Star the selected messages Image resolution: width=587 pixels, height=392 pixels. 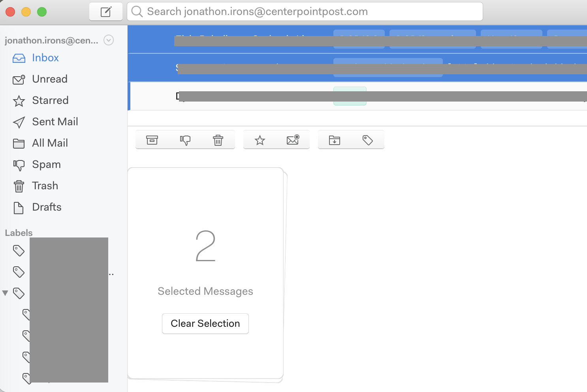click(x=260, y=140)
